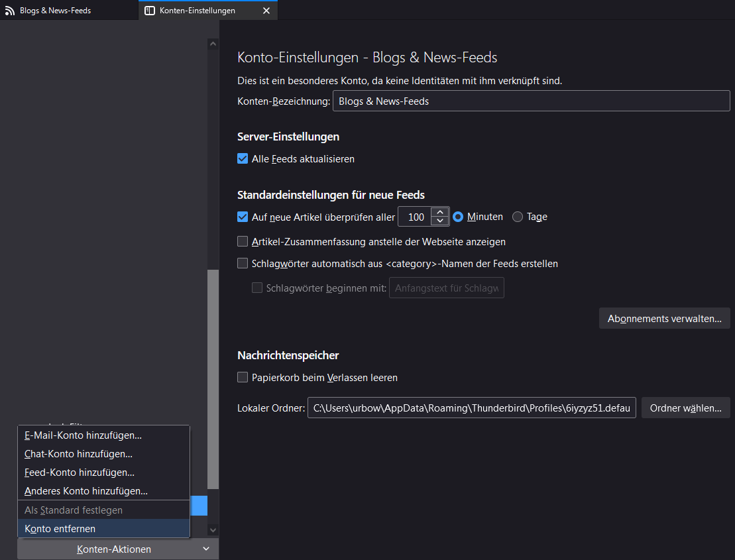This screenshot has width=735, height=560.
Task: Select the Tage radio button
Action: 518,217
